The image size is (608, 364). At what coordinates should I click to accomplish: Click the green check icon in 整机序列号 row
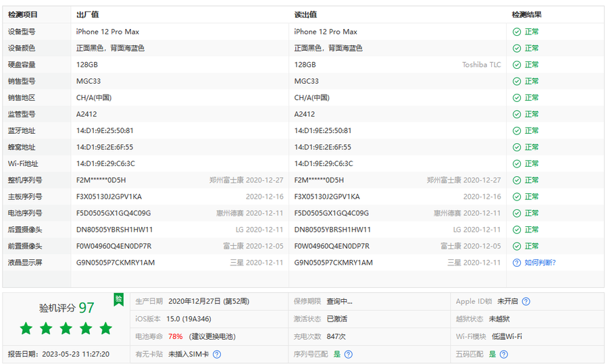(517, 180)
